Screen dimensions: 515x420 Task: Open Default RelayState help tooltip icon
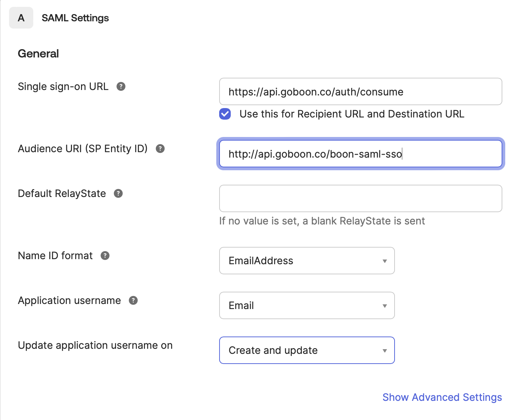pos(118,193)
